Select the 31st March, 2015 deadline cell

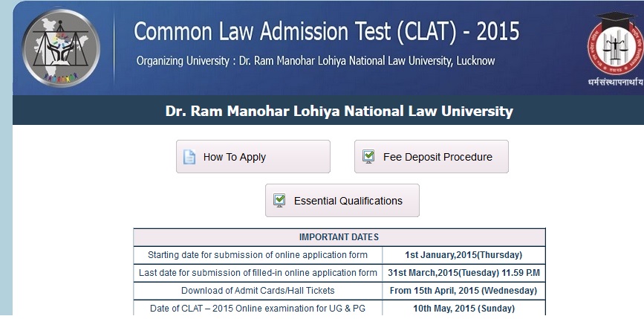pyautogui.click(x=464, y=273)
